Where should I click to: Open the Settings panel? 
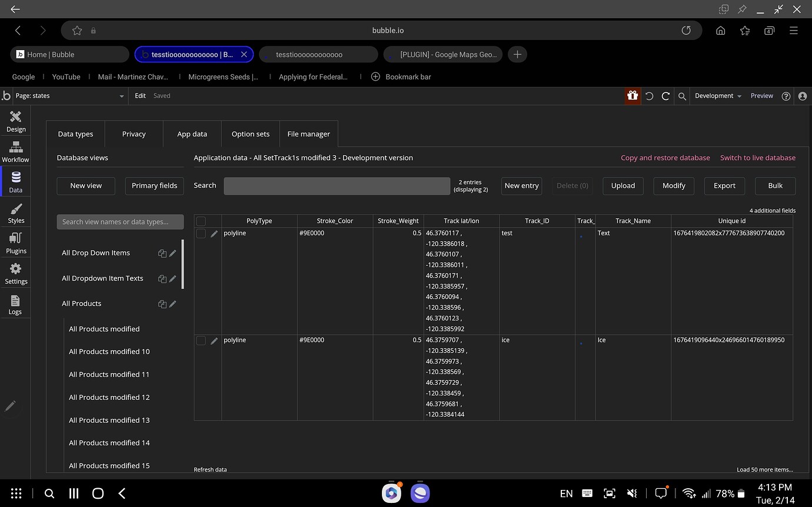pos(15,273)
